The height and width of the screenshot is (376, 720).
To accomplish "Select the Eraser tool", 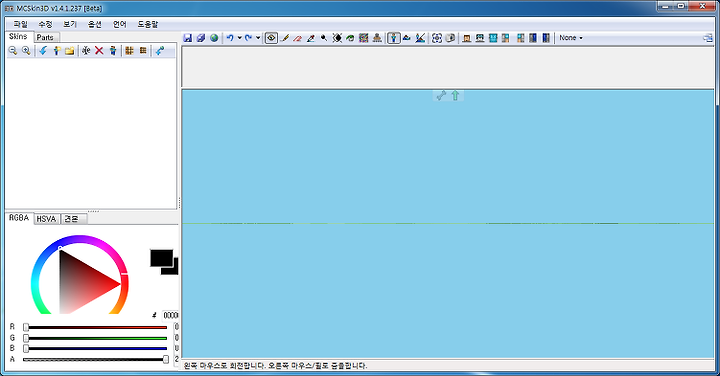I will 298,38.
